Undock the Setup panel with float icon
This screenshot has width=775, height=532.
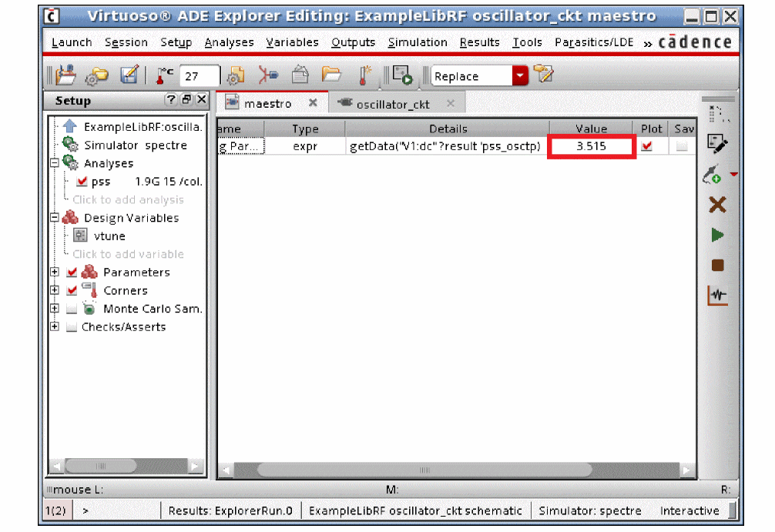(x=186, y=99)
